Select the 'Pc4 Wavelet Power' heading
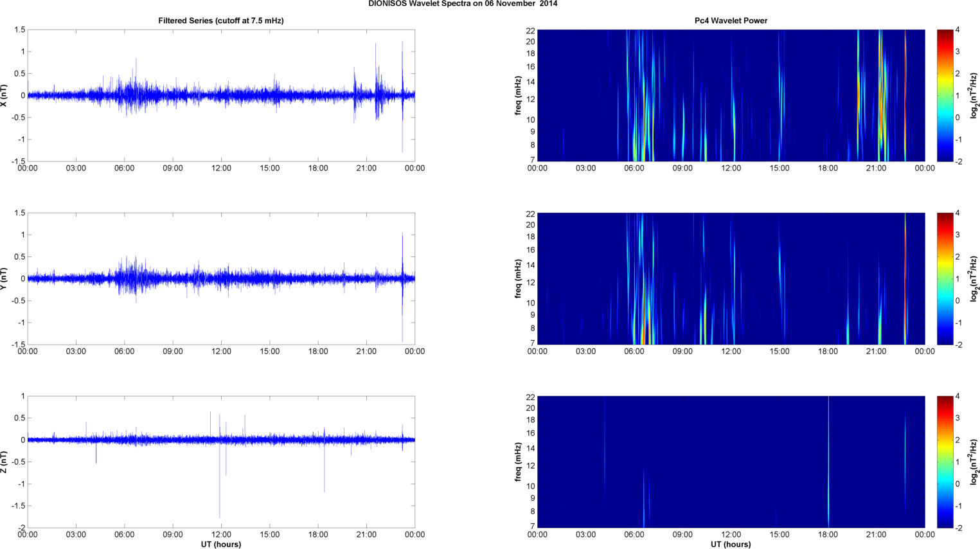The height and width of the screenshot is (549, 980). 731,21
